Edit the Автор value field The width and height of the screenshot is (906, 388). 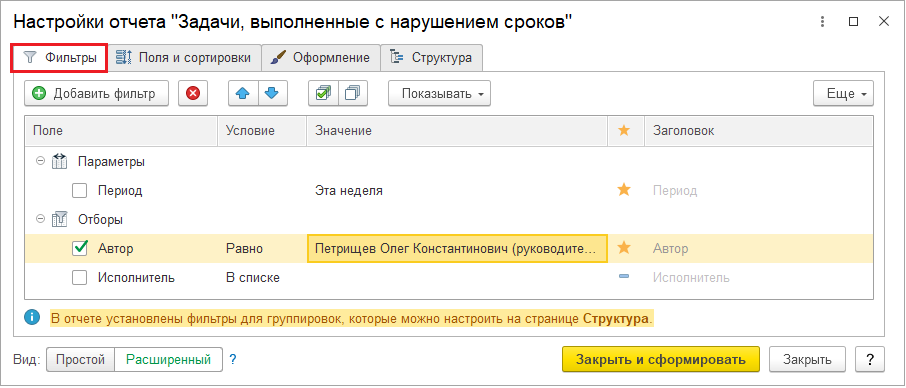[457, 248]
